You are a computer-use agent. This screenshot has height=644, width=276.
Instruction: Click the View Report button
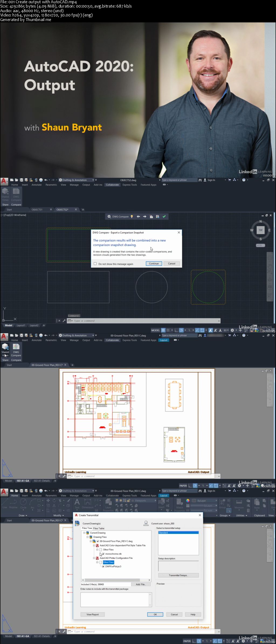pos(92,614)
